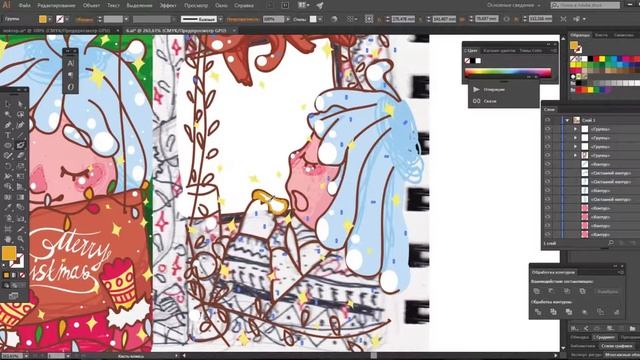Expand the fourth <Группа> sublayer triangle
This screenshot has width=640, height=360.
tap(576, 156)
